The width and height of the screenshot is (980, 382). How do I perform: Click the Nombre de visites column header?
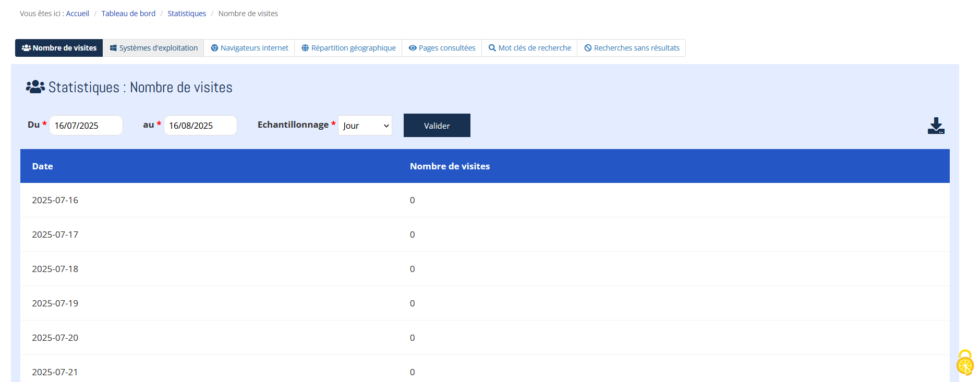tap(450, 166)
